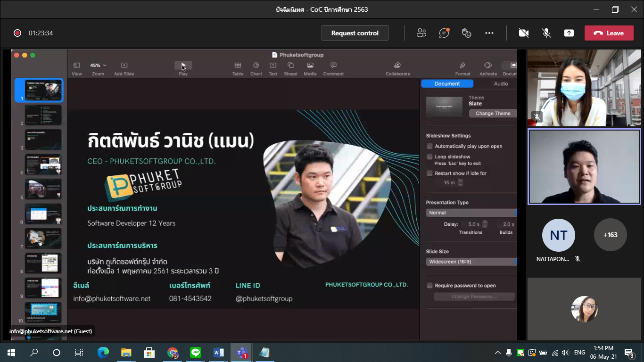Switch to the Document inspector tab

click(x=447, y=83)
